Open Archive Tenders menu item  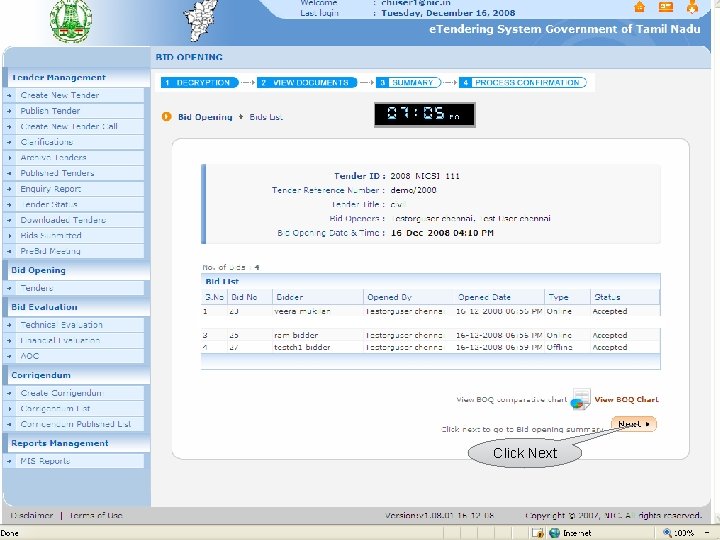pos(53,158)
